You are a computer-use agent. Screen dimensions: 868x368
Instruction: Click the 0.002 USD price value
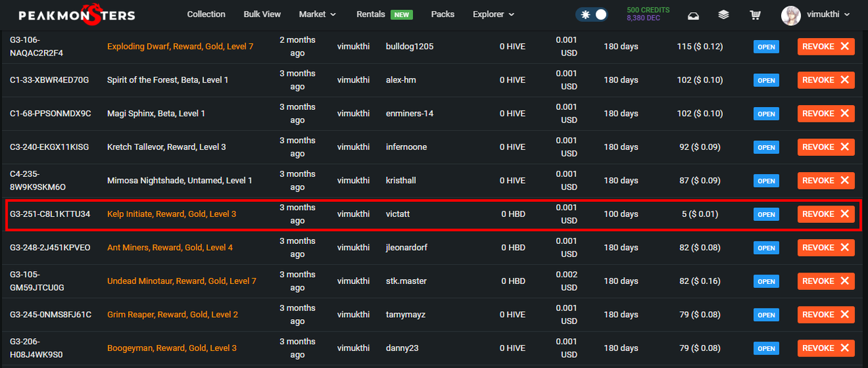tap(566, 281)
